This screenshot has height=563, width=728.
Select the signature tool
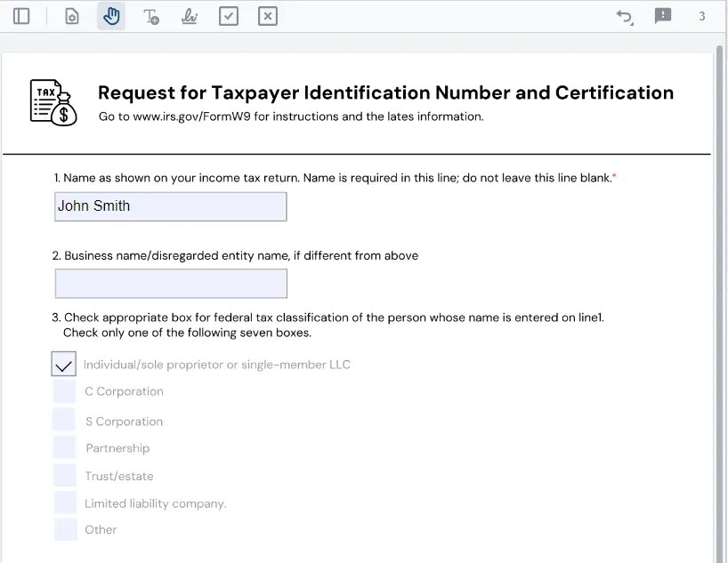point(190,16)
